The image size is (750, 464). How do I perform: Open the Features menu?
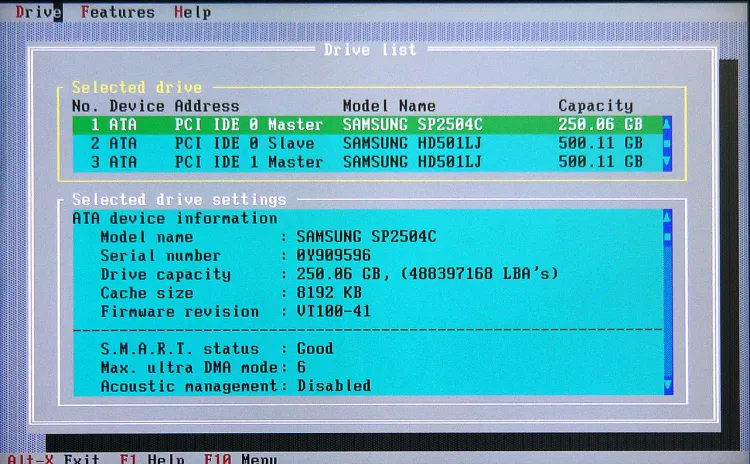point(118,12)
